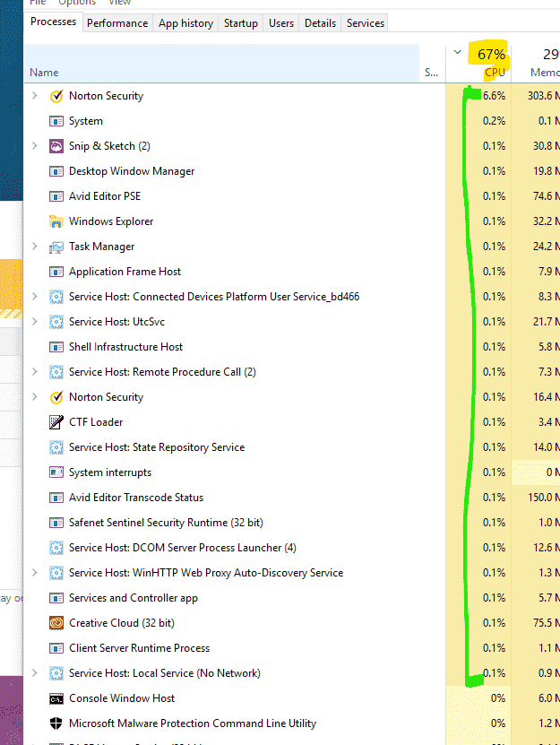560x745 pixels.
Task: Click the Client Server Runtime Process icon
Action: [56, 648]
